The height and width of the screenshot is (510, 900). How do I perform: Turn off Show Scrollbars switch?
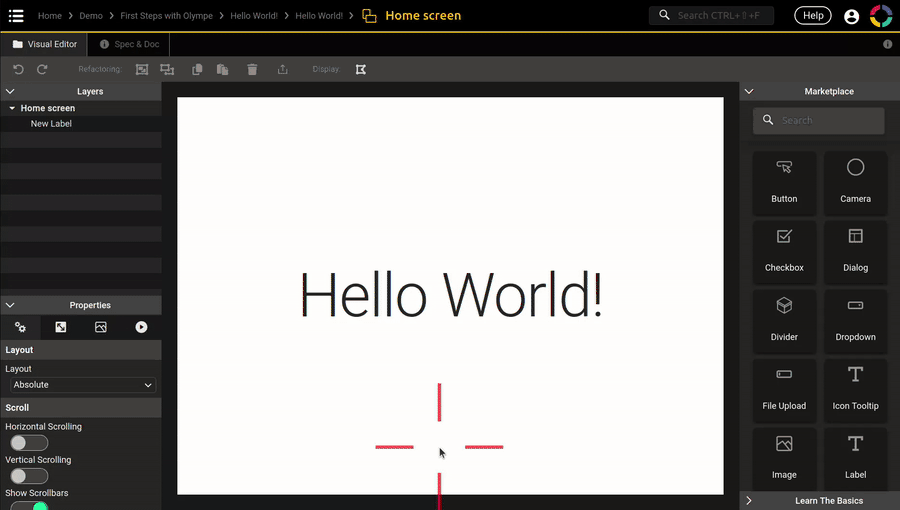29,505
